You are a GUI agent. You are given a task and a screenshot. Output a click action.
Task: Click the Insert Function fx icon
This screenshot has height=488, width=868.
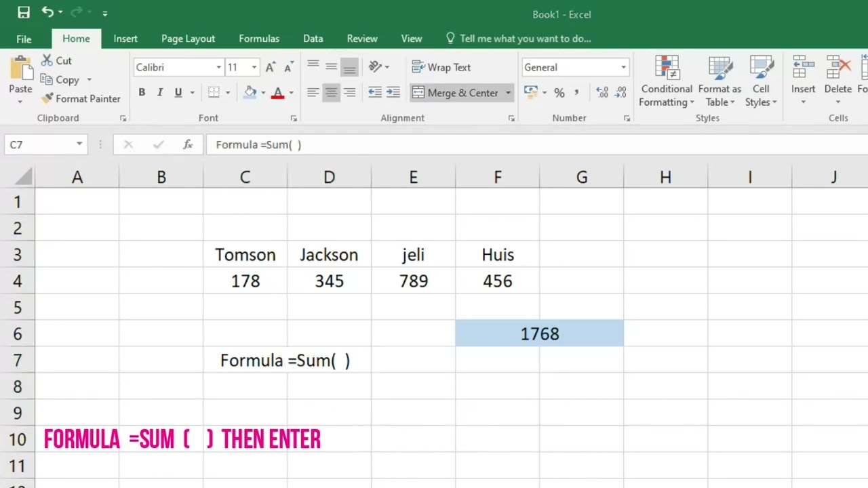188,144
